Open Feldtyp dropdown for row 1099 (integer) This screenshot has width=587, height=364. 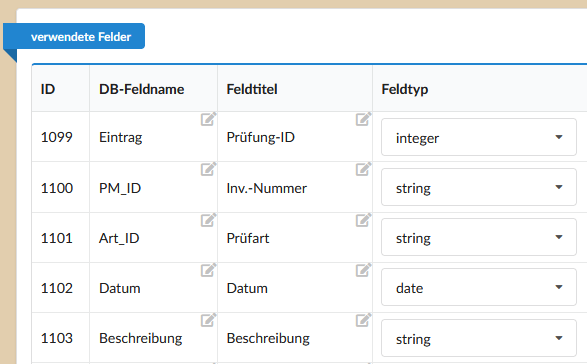click(479, 137)
